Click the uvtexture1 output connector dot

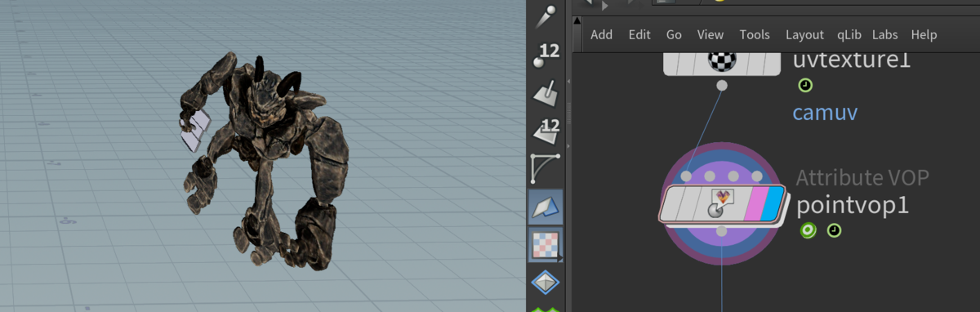point(722,85)
